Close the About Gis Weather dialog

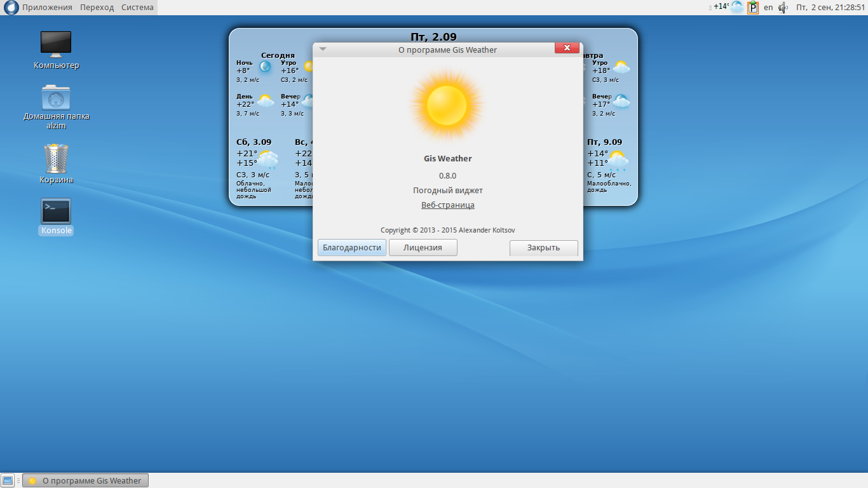point(567,48)
